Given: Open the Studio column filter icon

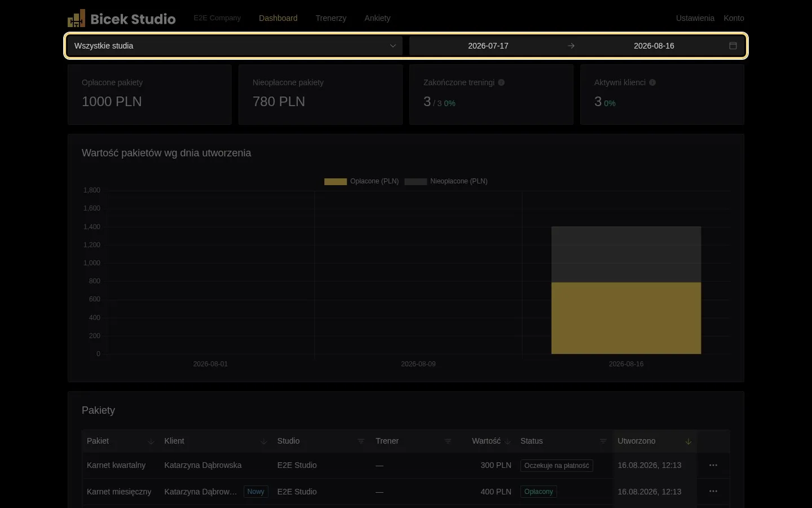Looking at the screenshot, I should tap(361, 441).
